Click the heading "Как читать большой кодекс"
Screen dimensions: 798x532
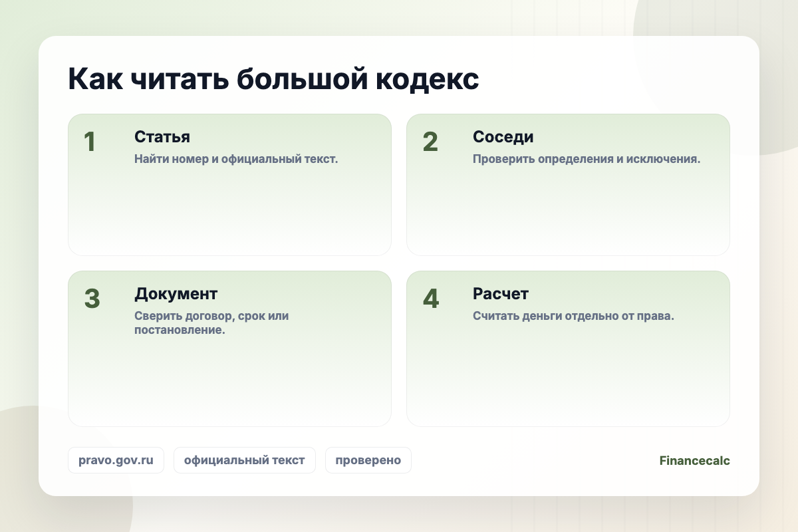tap(273, 80)
